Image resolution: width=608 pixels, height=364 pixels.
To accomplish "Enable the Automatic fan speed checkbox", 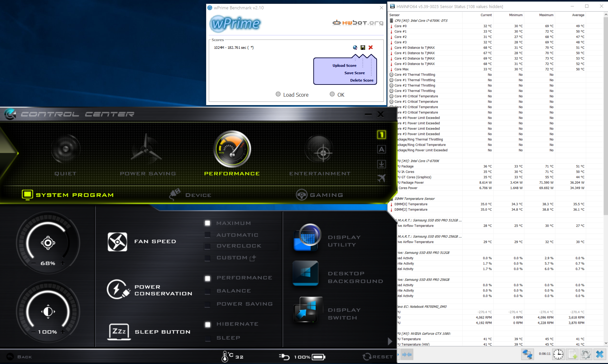I will tap(207, 235).
